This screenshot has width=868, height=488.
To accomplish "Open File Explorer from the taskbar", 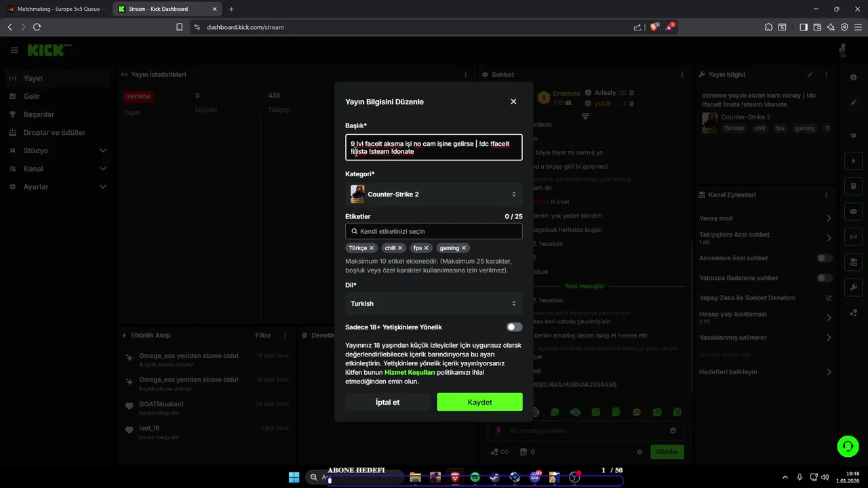I will [x=415, y=477].
